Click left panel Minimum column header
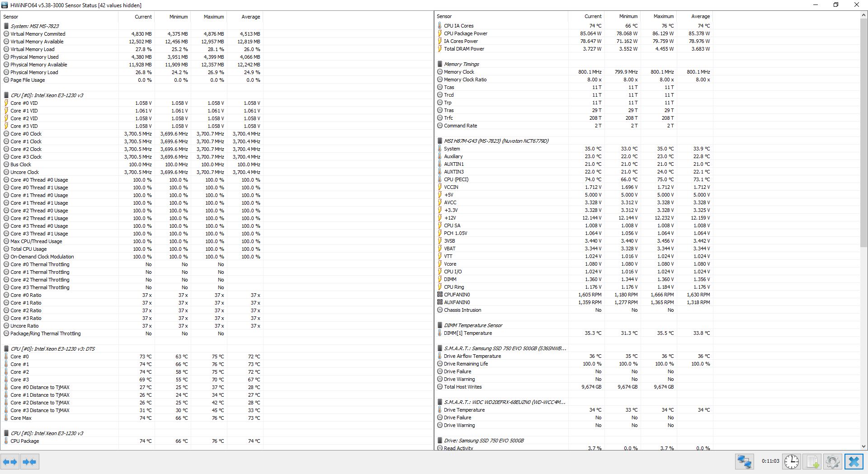Image resolution: width=868 pixels, height=474 pixels. click(x=173, y=17)
